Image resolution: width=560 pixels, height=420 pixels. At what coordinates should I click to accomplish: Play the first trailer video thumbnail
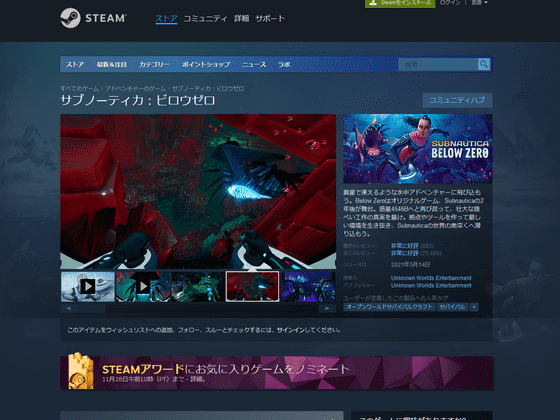(x=88, y=286)
